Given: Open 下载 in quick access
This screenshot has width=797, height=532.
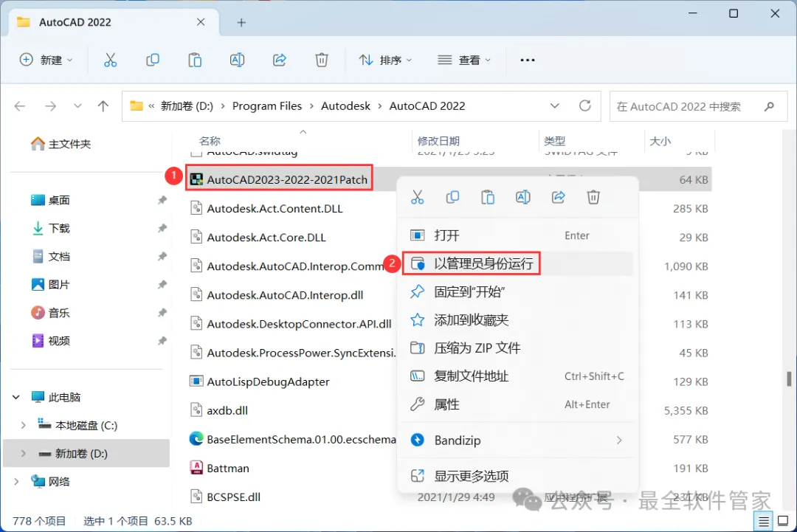Looking at the screenshot, I should [x=50, y=228].
